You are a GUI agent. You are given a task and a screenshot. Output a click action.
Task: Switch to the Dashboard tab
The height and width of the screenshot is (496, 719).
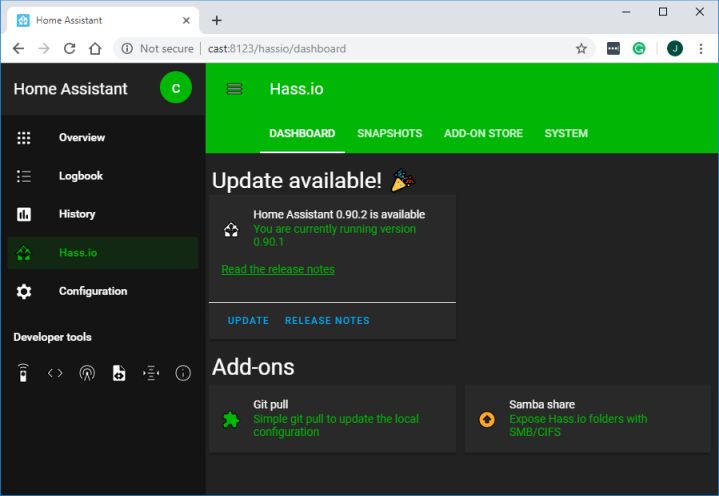[x=302, y=133]
